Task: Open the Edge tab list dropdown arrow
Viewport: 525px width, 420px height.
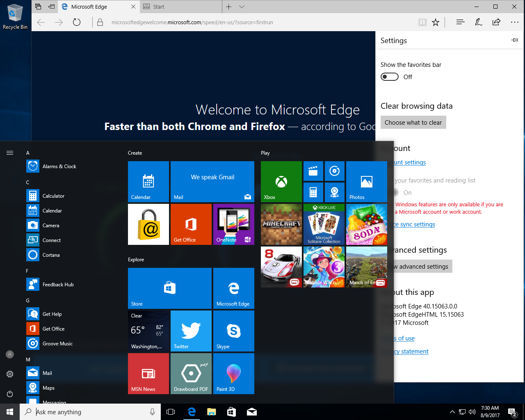Action: click(x=242, y=7)
